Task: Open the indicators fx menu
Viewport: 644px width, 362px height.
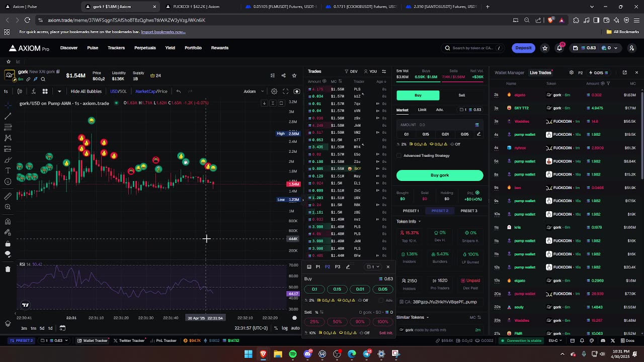Action: tap(33, 92)
